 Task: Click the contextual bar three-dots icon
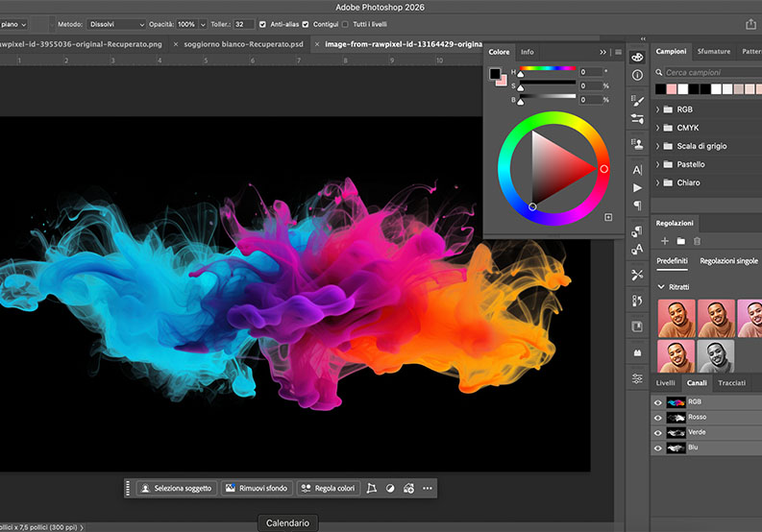pyautogui.click(x=428, y=489)
